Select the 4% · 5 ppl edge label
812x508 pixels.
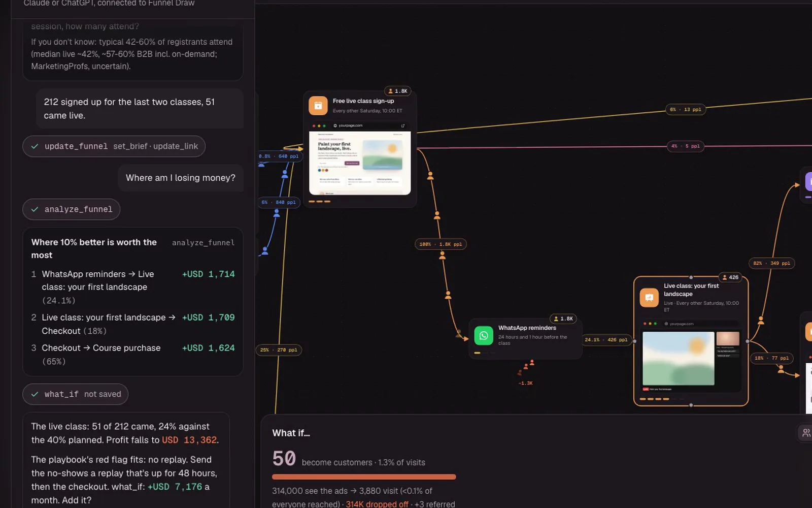pos(686,146)
